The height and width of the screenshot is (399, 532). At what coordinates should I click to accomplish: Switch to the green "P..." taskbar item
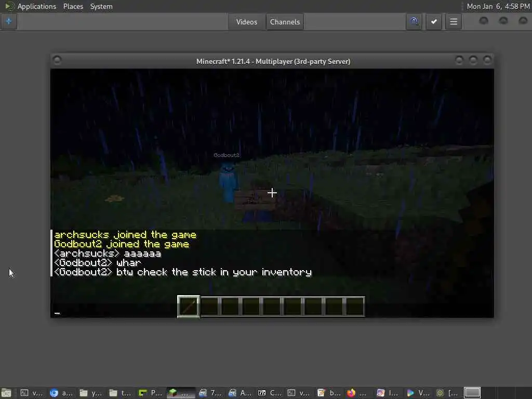coord(150,393)
